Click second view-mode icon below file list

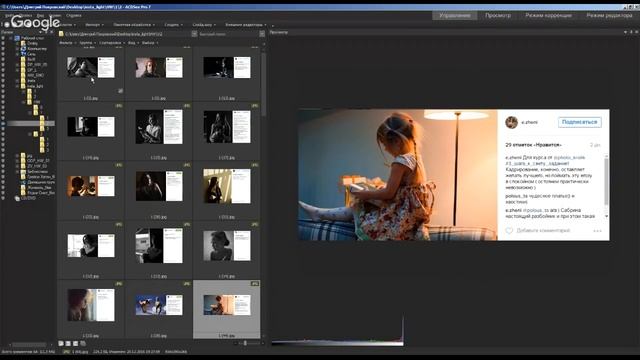point(68,344)
